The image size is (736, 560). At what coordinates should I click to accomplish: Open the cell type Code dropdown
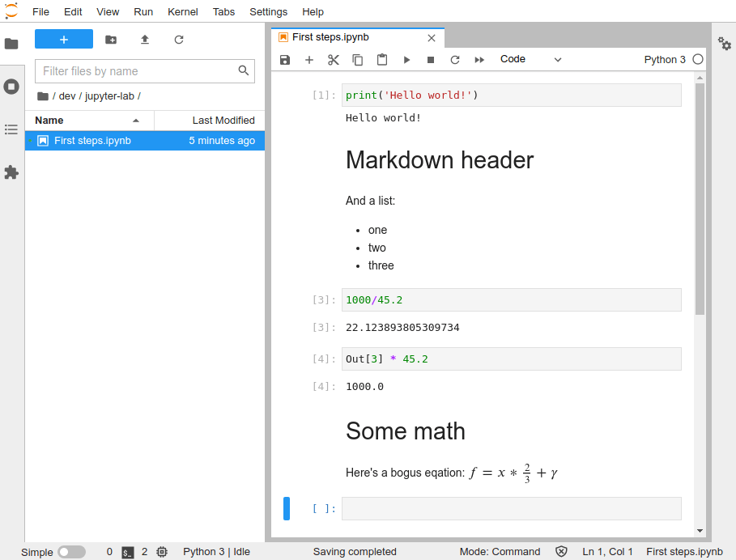tap(530, 60)
